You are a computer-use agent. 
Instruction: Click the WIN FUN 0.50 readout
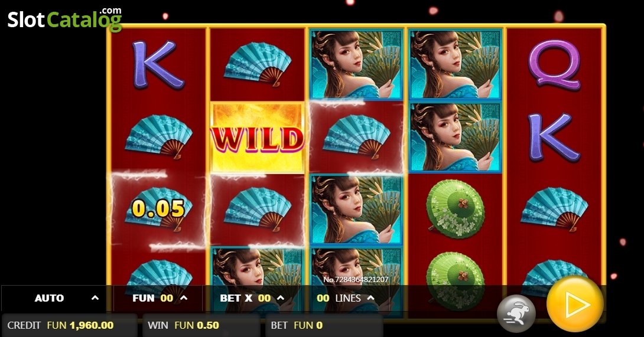[x=201, y=326]
